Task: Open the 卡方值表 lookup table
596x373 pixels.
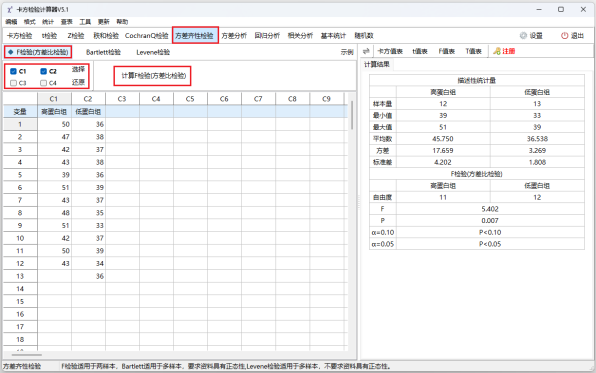Action: 390,51
